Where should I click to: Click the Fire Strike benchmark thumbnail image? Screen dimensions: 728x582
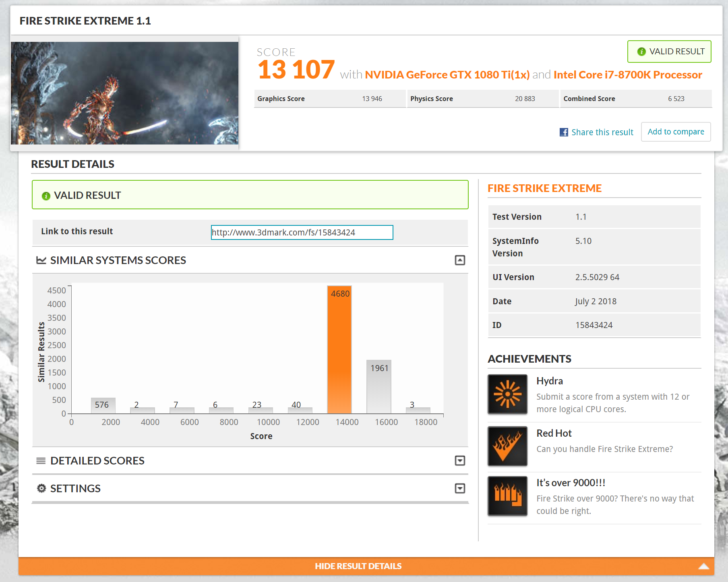(124, 93)
